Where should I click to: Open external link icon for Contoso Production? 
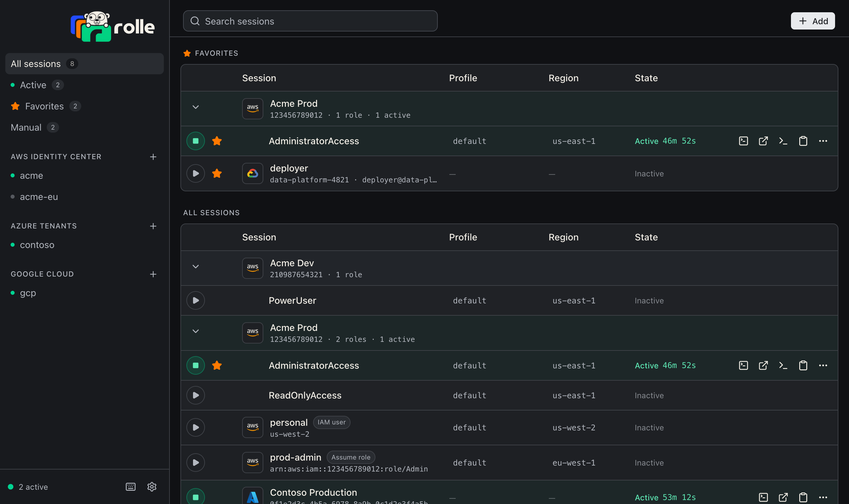[x=783, y=497]
